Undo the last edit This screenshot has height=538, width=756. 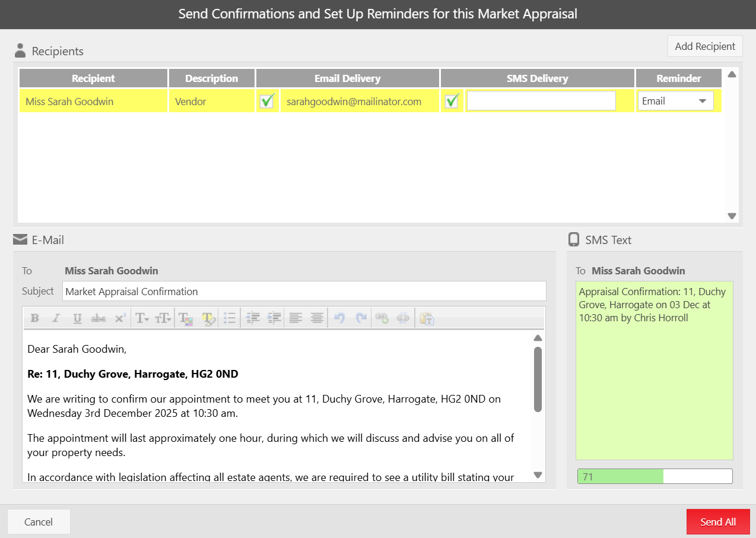click(339, 318)
